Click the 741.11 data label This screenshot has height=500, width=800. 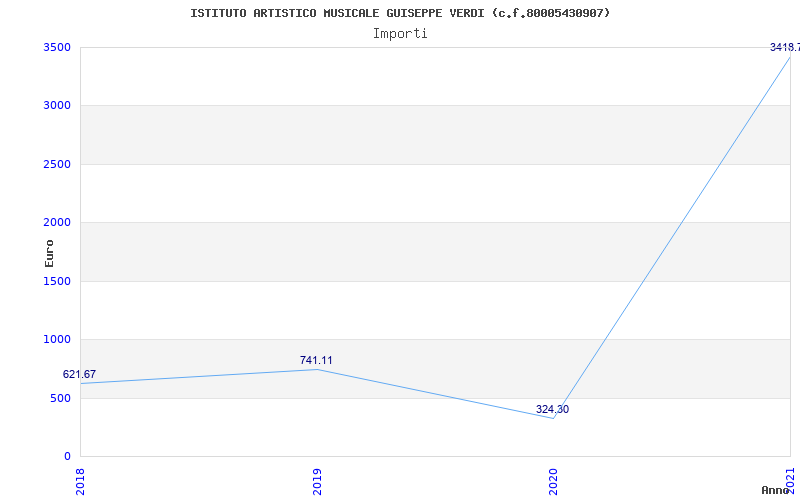point(316,360)
